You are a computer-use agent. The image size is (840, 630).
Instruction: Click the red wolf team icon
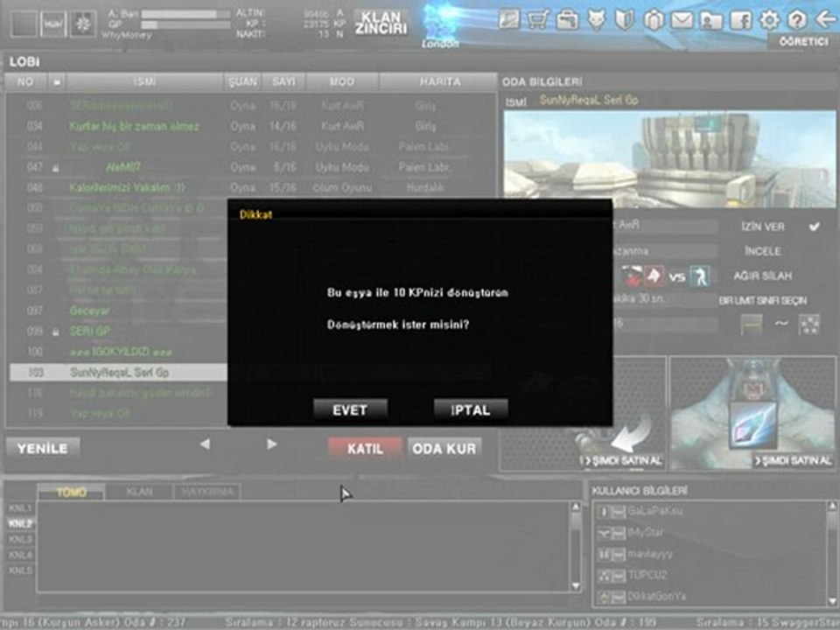tap(654, 276)
